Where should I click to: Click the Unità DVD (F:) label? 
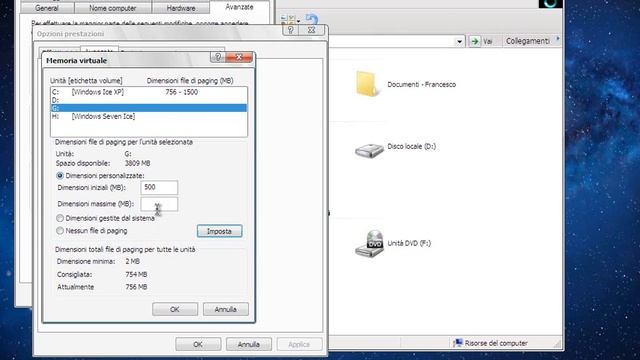coord(409,243)
